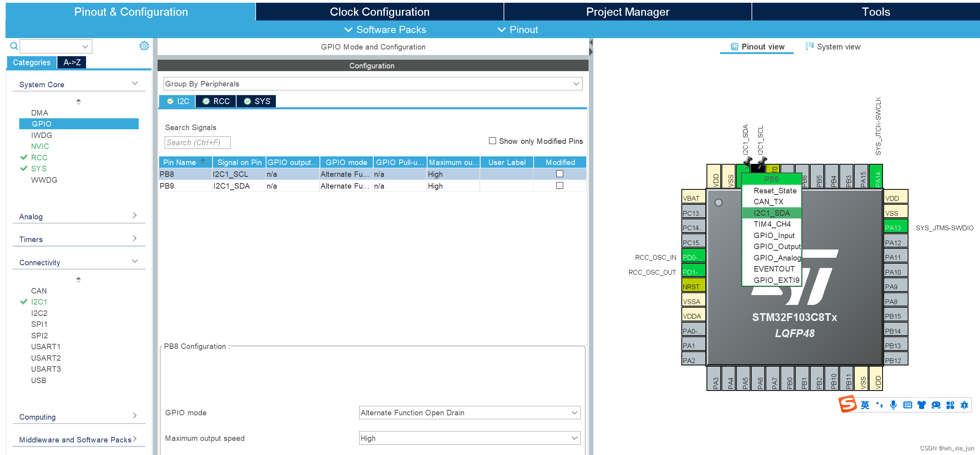980x455 pixels.
Task: Enable Show only Modified Pins checkbox
Action: [x=492, y=141]
